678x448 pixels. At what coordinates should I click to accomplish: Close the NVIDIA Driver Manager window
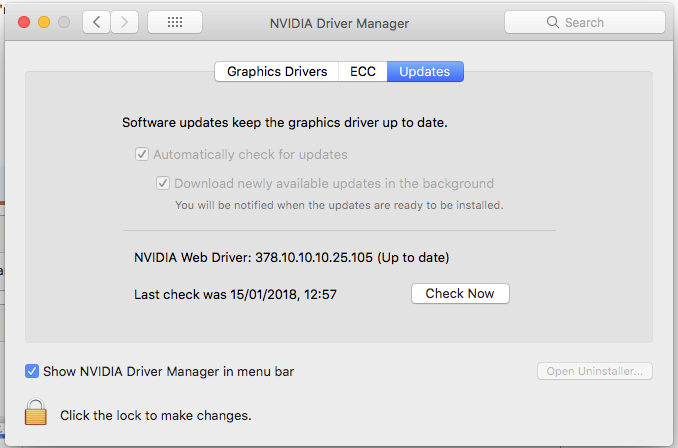point(24,22)
